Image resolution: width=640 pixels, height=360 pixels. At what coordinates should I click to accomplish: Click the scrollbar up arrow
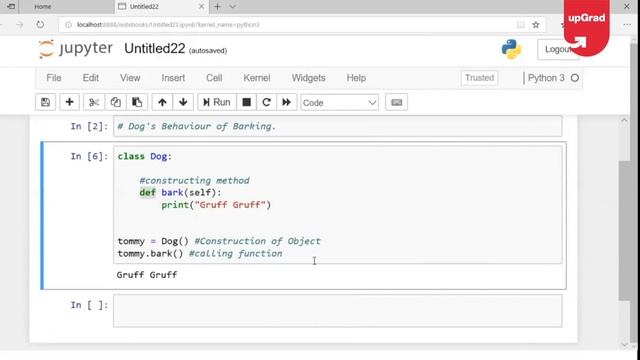coord(624,120)
